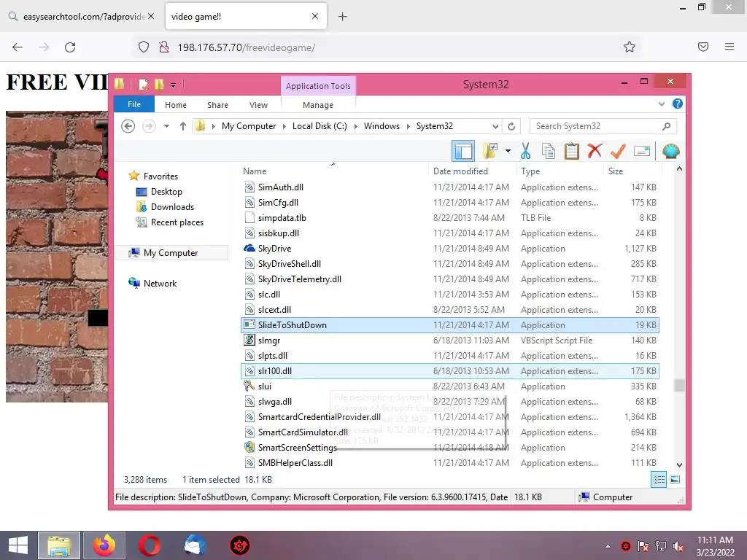
Task: Select SimAuth.dll in the file list
Action: tap(450, 187)
